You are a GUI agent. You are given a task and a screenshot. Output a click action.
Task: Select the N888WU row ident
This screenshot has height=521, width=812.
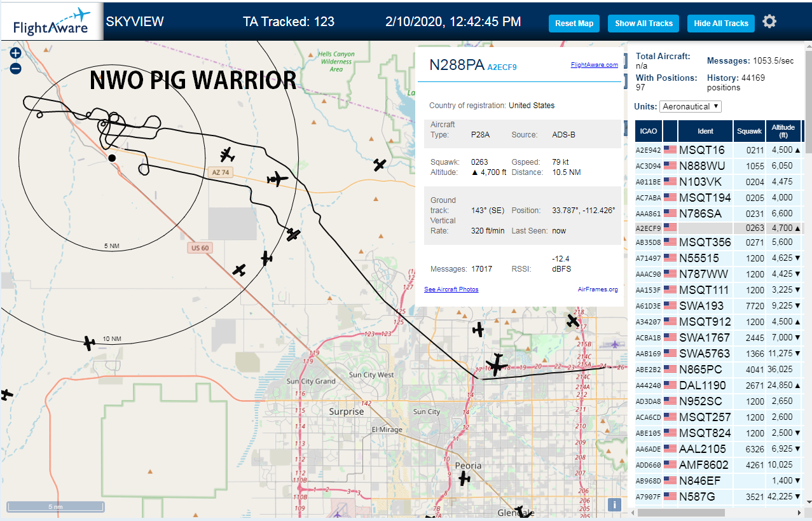[702, 166]
